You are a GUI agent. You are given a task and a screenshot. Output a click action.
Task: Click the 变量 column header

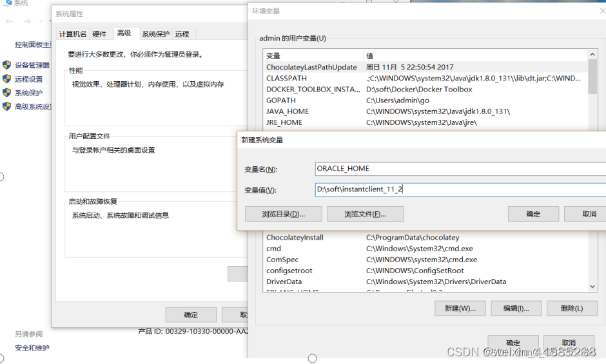[x=313, y=55]
